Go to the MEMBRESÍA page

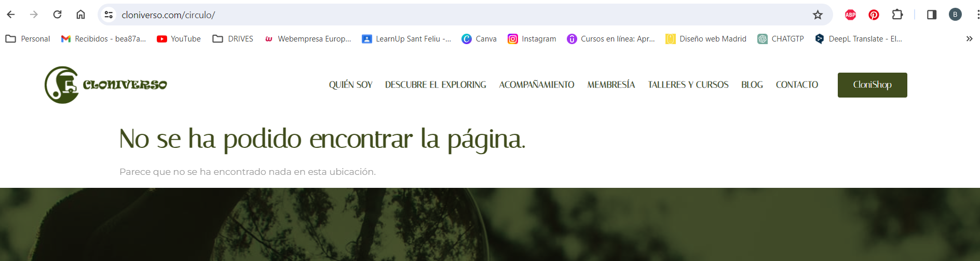coord(611,85)
